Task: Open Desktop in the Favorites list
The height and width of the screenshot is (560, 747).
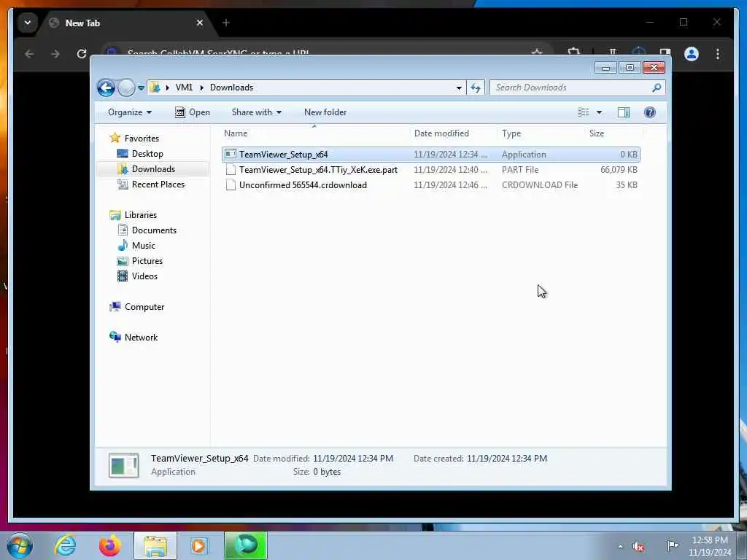Action: [147, 154]
